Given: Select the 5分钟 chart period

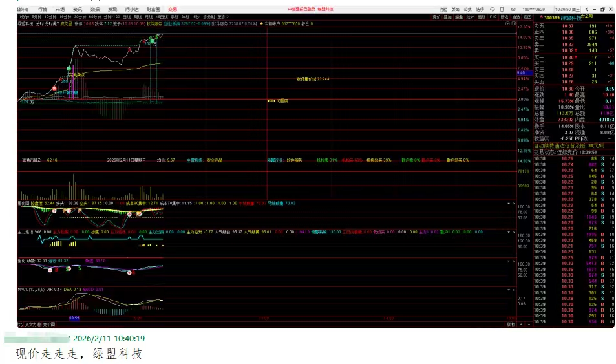Looking at the screenshot, I should point(37,17).
